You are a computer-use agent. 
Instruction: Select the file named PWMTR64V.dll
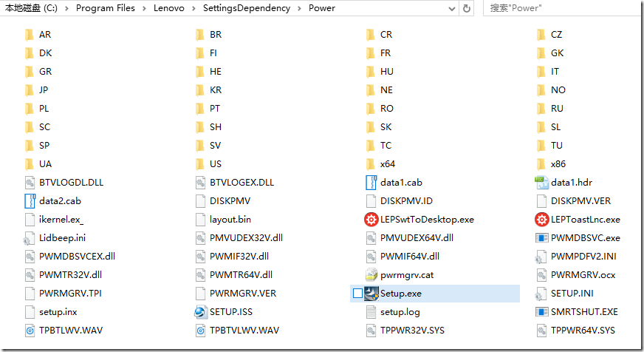click(241, 274)
